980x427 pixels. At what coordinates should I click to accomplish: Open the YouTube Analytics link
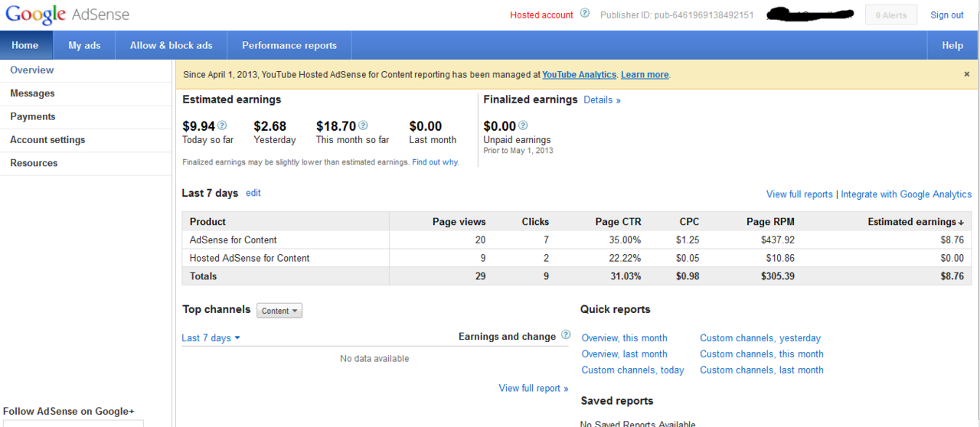click(579, 75)
